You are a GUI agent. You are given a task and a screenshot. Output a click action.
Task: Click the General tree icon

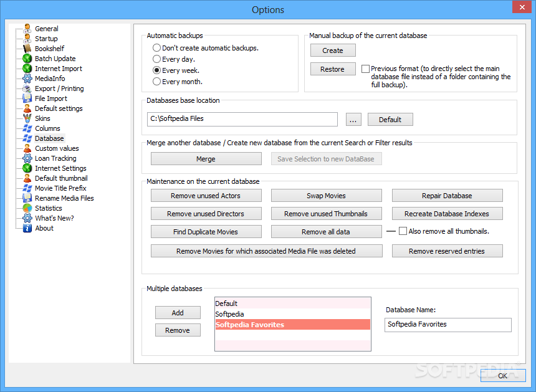pos(27,29)
